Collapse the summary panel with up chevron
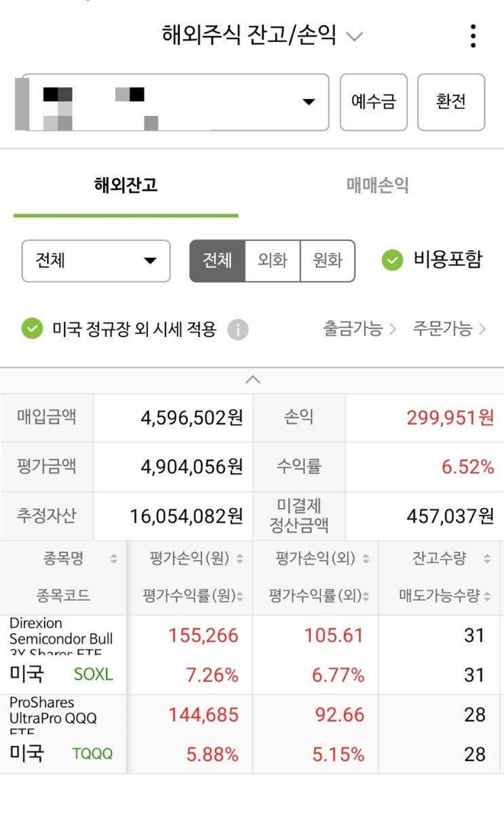Image resolution: width=504 pixels, height=833 pixels. 252,380
